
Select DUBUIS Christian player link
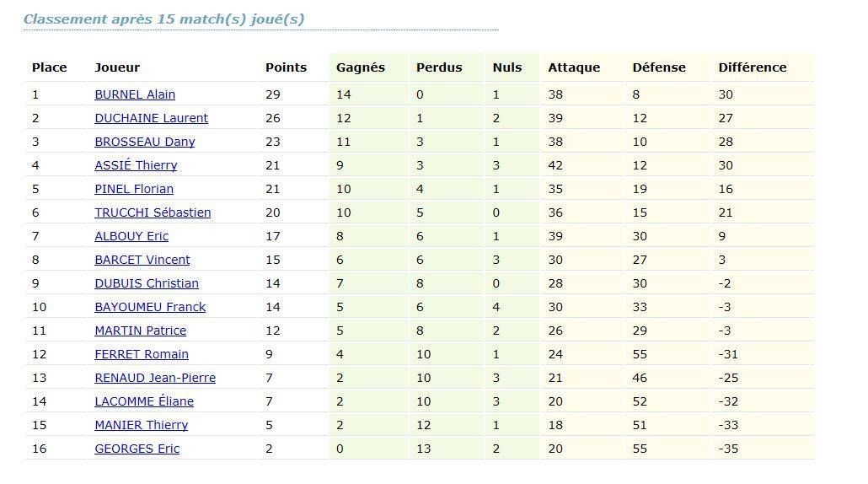147,283
